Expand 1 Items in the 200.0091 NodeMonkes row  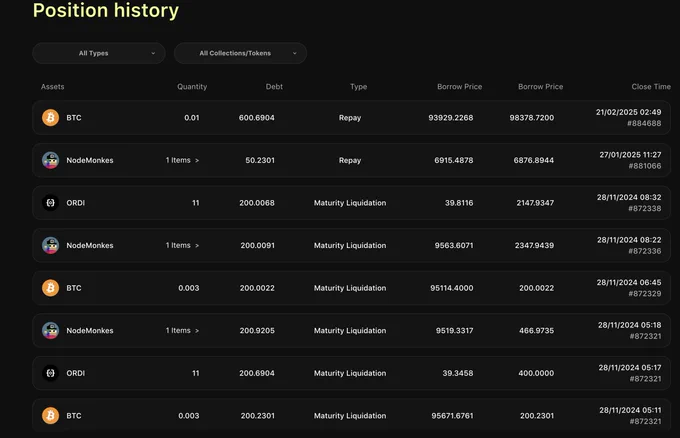(182, 245)
